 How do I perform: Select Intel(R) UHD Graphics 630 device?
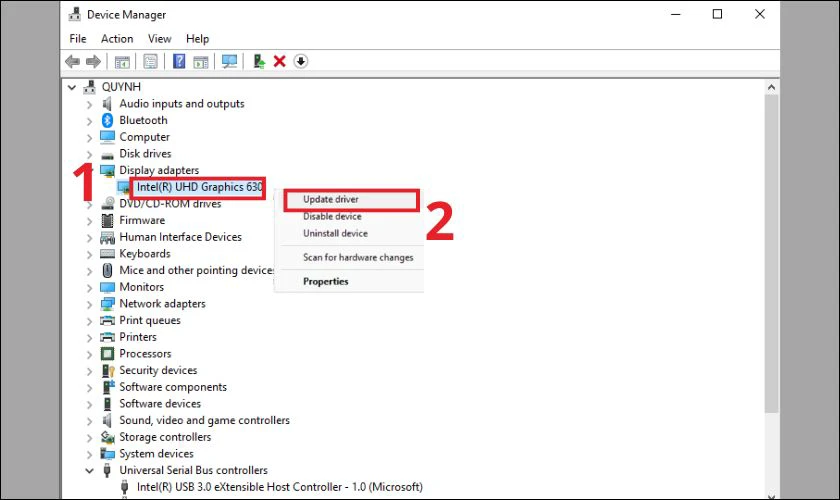pos(199,187)
